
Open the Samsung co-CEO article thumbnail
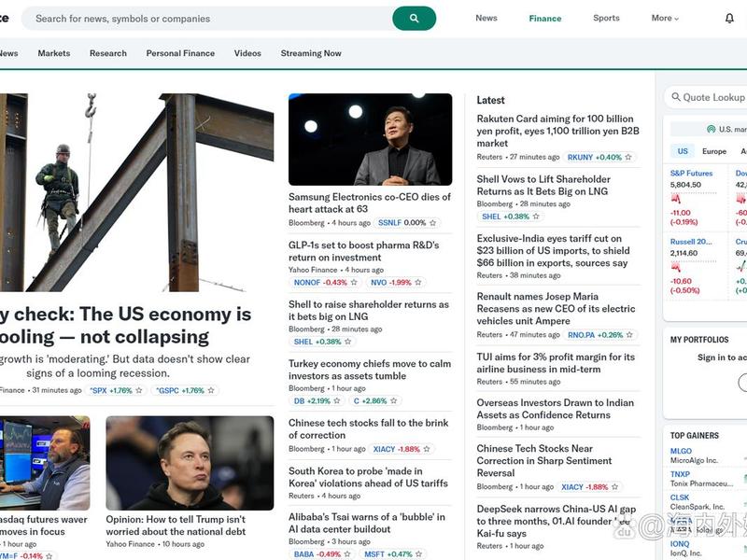370,139
